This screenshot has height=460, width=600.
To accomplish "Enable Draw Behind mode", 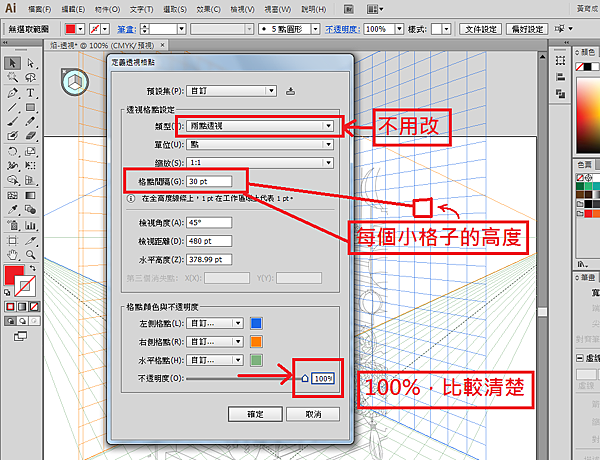I will pyautogui.click(x=22, y=321).
